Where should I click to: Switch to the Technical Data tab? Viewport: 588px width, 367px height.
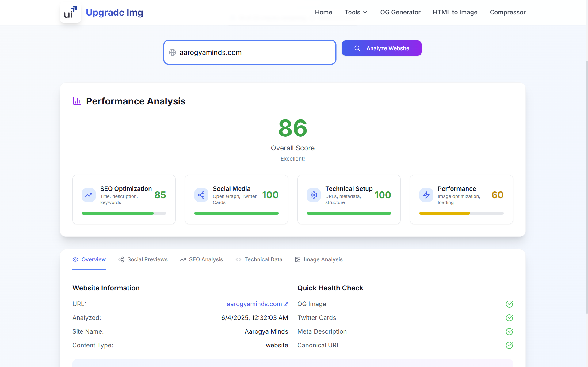pos(259,259)
